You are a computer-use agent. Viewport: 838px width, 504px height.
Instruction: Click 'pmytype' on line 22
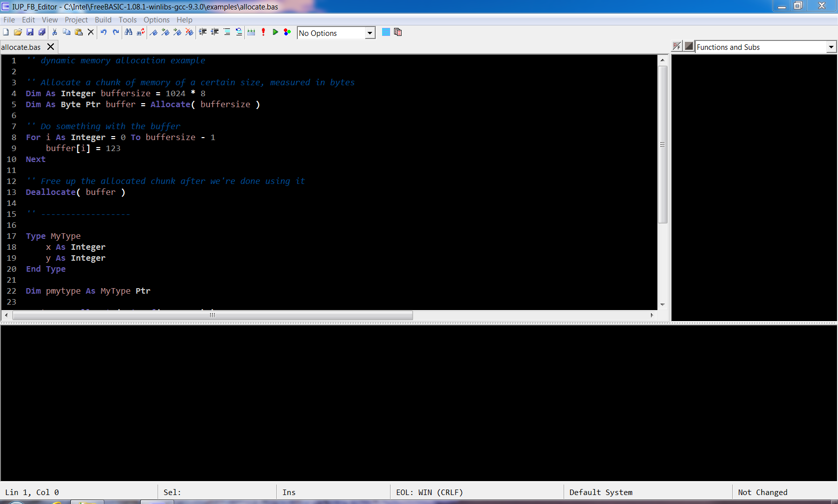coord(63,291)
